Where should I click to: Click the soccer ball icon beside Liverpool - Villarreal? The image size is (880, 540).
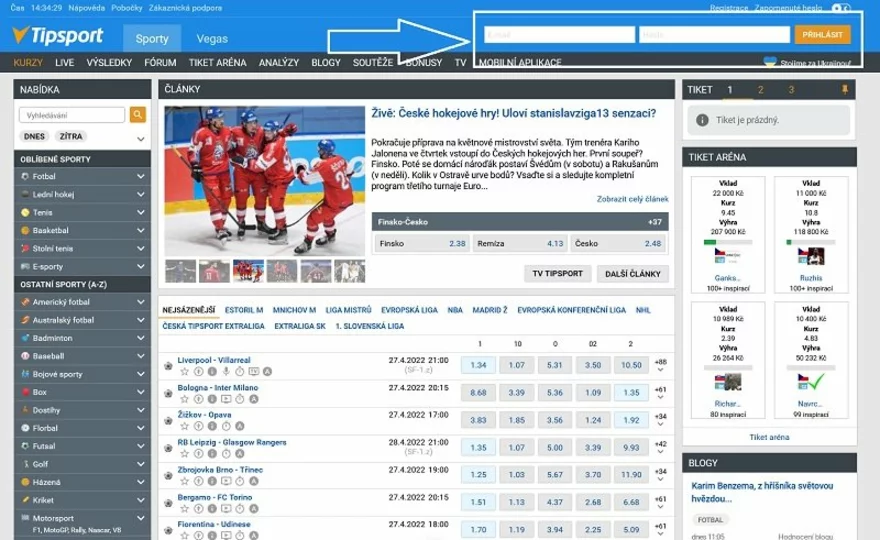pyautogui.click(x=168, y=366)
